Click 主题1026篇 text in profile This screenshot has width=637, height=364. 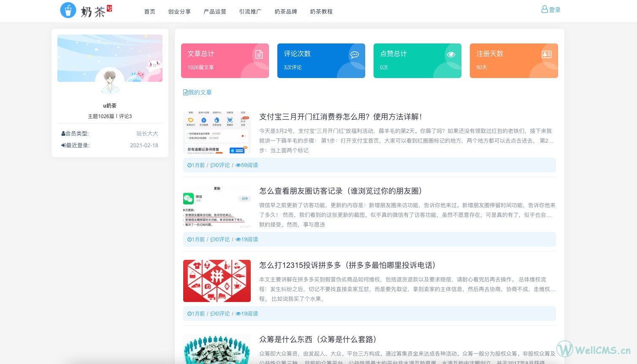click(101, 116)
